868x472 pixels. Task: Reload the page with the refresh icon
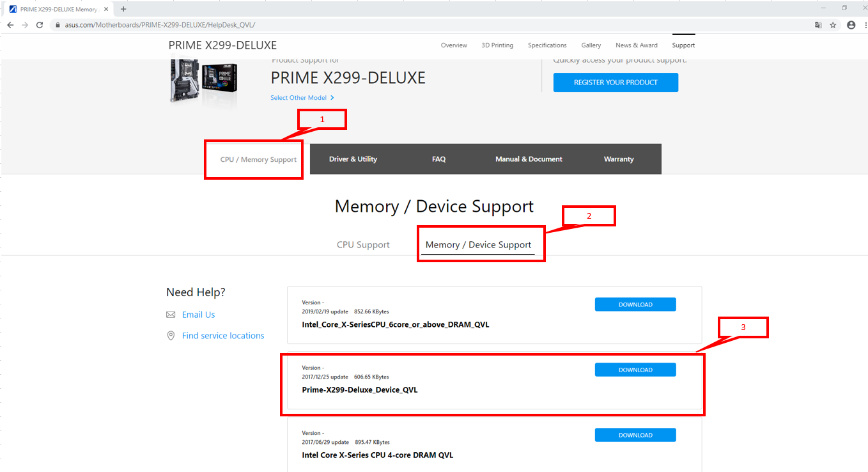pos(40,25)
